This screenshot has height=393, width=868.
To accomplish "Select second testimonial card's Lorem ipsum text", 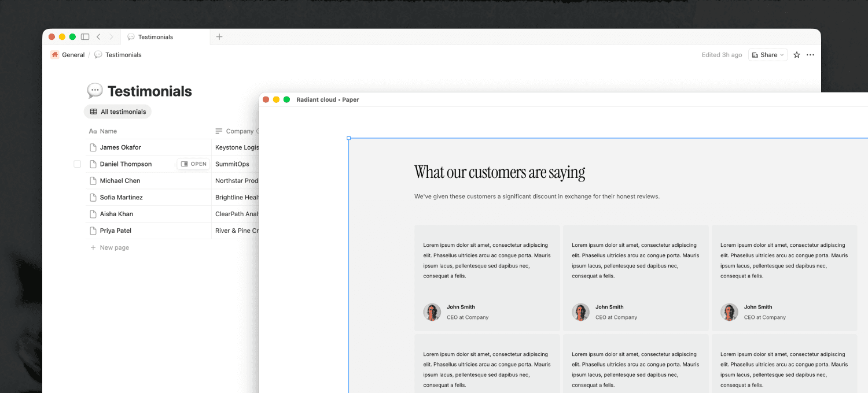I will coord(635,261).
